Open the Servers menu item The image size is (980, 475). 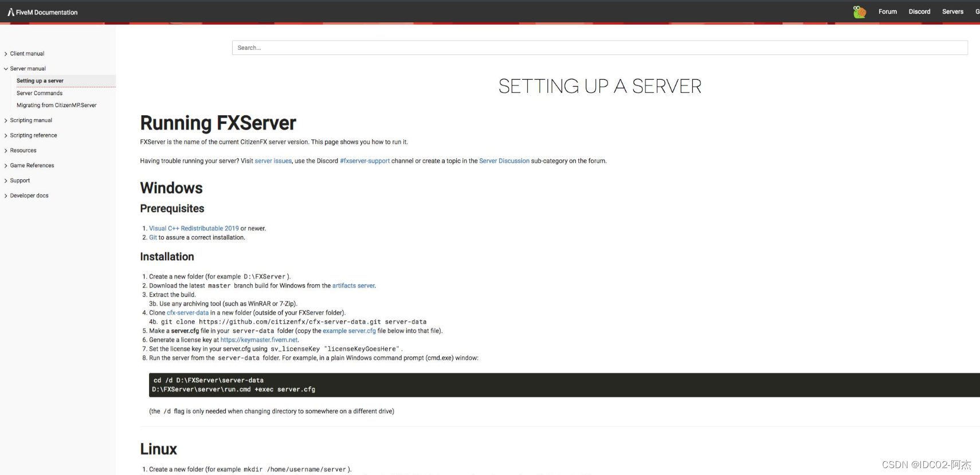tap(952, 11)
